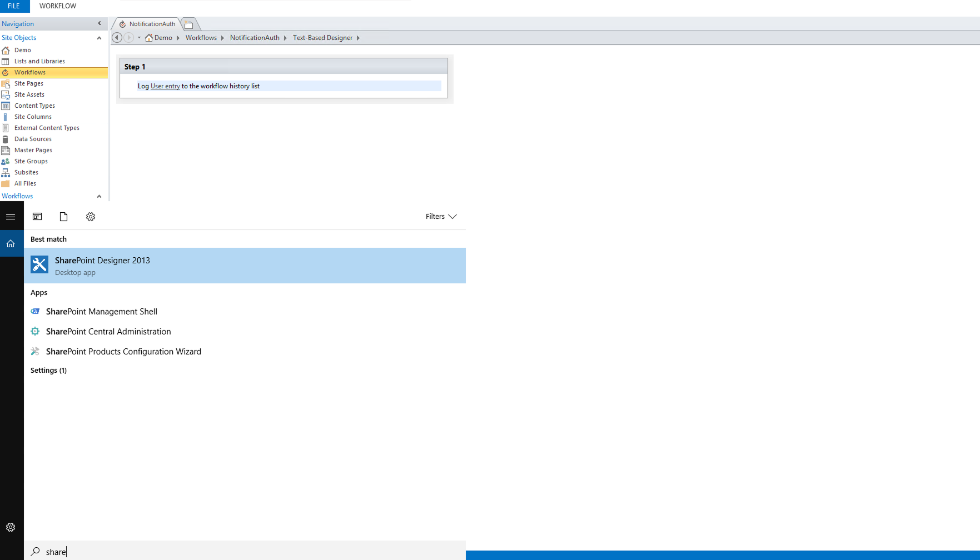Filter search results by settings

91,217
